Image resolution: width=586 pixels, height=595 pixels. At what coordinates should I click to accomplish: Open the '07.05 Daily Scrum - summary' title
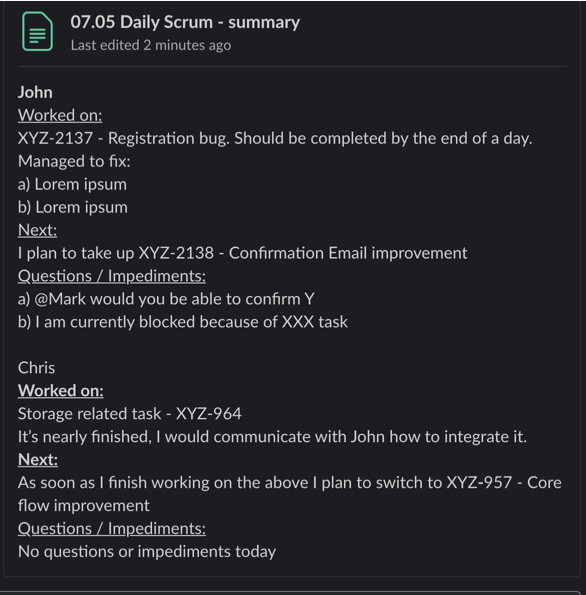(185, 22)
